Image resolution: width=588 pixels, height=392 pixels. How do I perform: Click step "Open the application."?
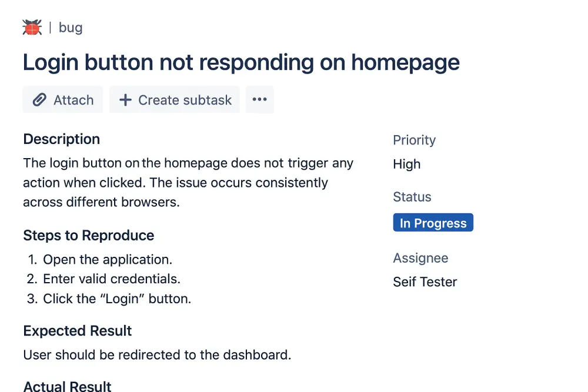click(108, 260)
